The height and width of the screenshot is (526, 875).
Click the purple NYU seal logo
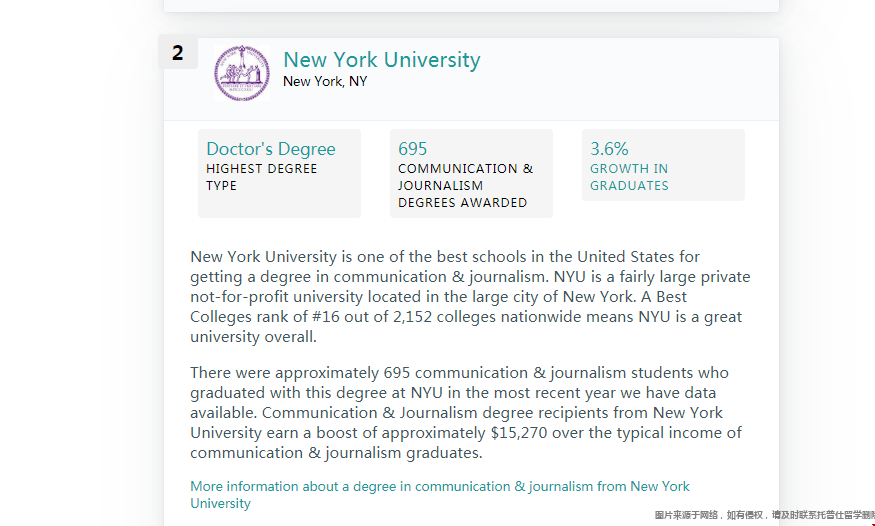point(242,73)
